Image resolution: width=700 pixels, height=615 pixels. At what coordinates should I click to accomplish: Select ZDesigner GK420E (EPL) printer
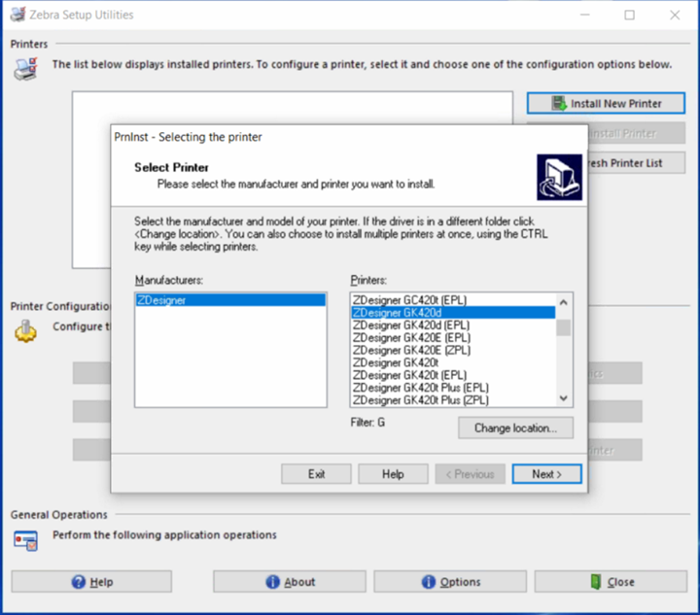[x=453, y=337]
